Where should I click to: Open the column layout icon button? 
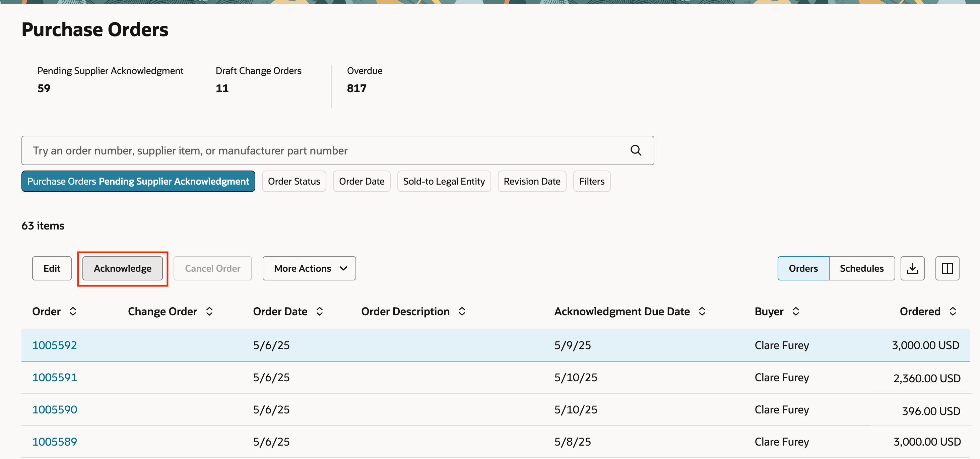point(947,268)
